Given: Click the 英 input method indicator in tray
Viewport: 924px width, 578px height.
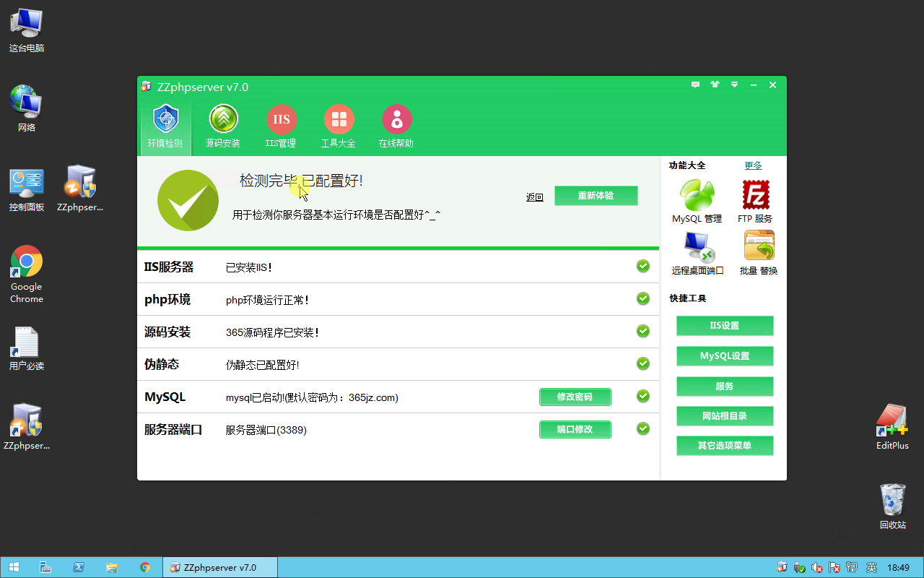Looking at the screenshot, I should [871, 568].
